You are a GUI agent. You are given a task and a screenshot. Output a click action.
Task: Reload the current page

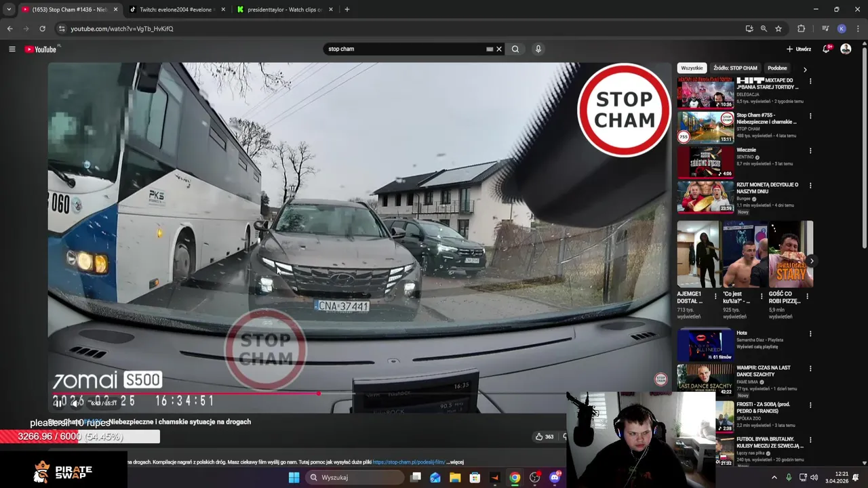tap(42, 28)
